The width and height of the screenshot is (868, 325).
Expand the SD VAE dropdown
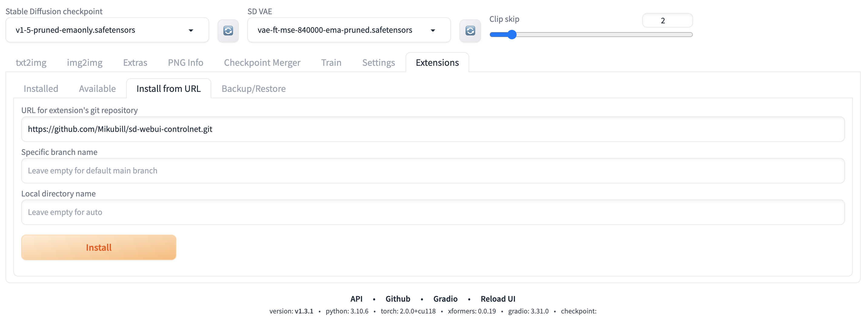click(349, 30)
